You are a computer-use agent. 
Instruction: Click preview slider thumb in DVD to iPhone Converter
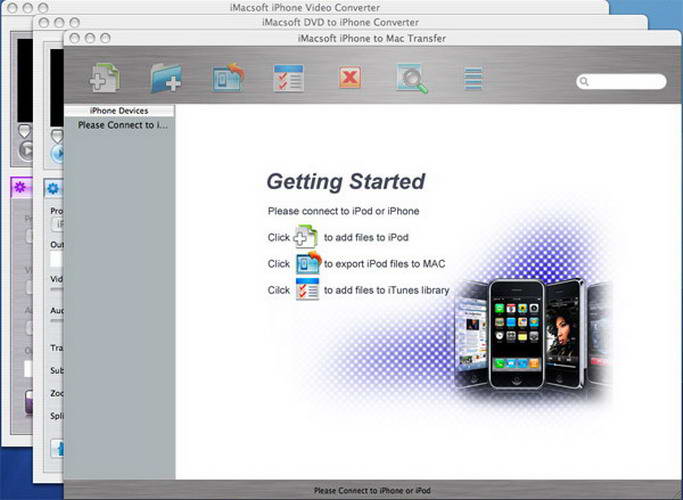pyautogui.click(x=57, y=135)
